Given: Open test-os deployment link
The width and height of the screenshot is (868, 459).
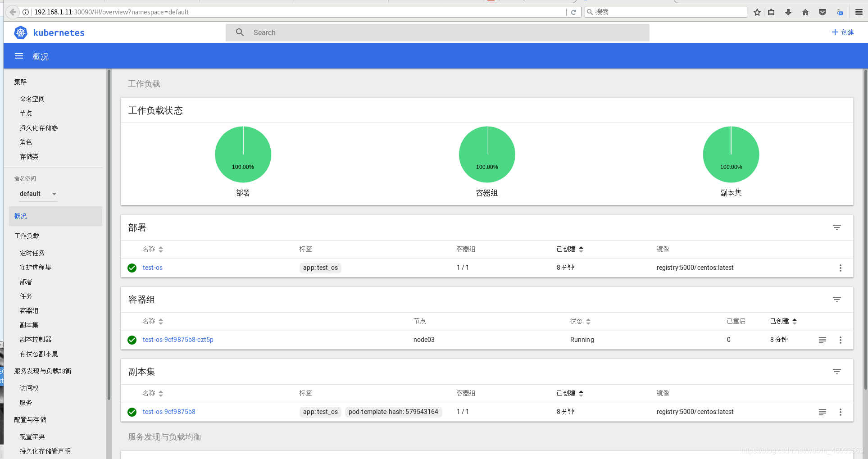Looking at the screenshot, I should coord(153,268).
